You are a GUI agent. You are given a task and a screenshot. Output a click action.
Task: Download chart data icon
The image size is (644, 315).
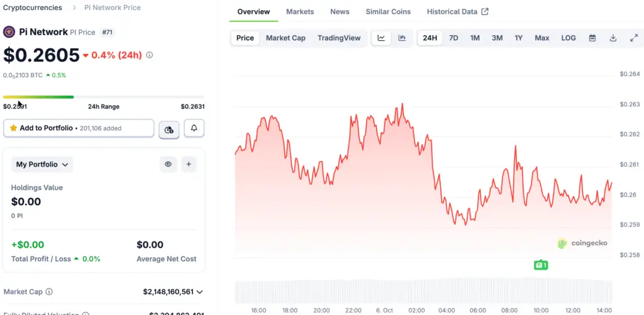coord(613,38)
